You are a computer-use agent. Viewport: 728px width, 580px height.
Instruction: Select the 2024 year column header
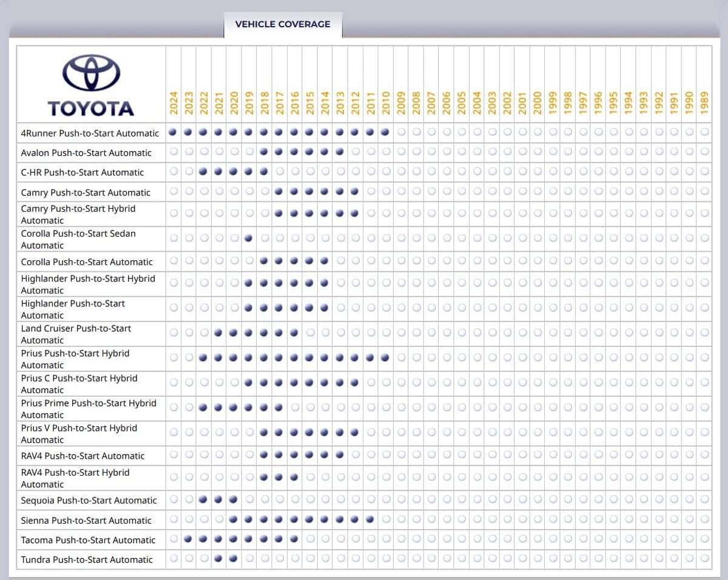(174, 103)
